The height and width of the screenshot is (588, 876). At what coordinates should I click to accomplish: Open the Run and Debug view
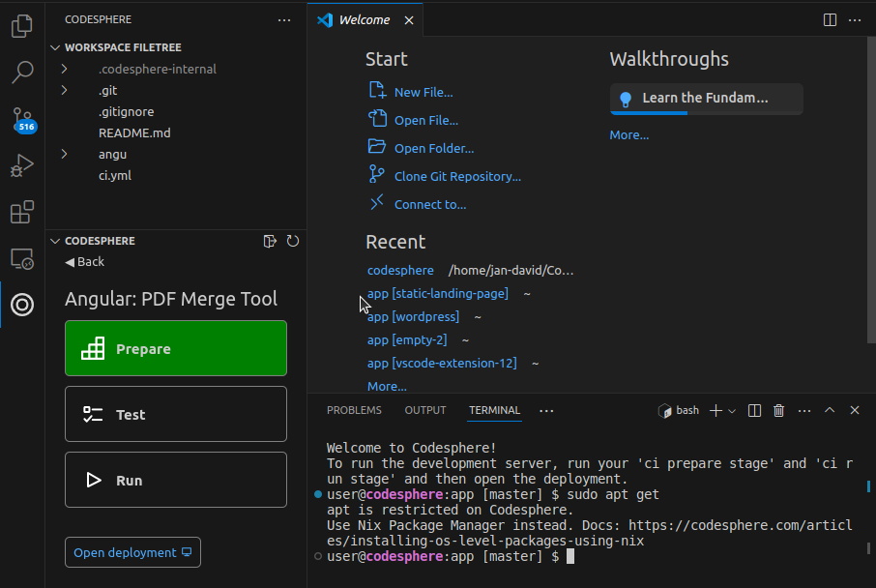(21, 165)
